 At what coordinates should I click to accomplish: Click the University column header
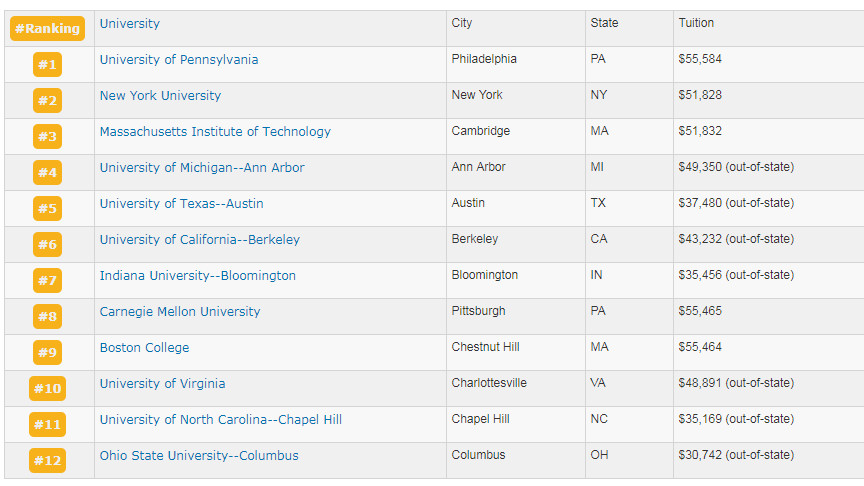(x=130, y=24)
